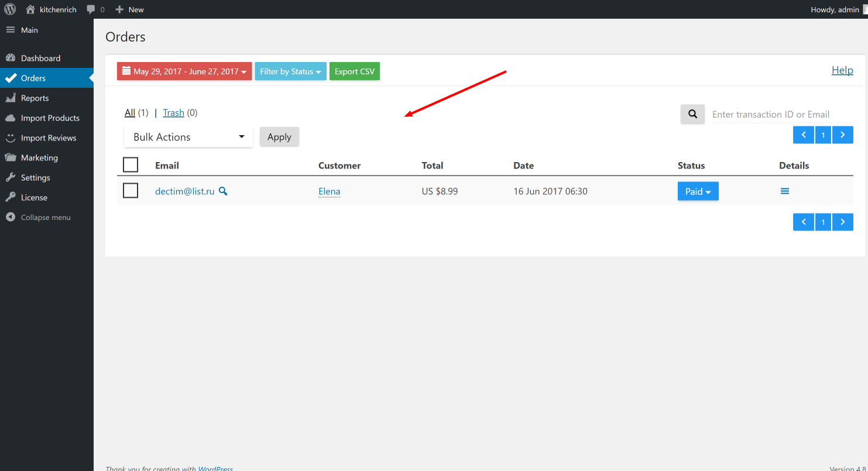Open the dectim@list.ru email link
868x471 pixels.
click(x=184, y=191)
